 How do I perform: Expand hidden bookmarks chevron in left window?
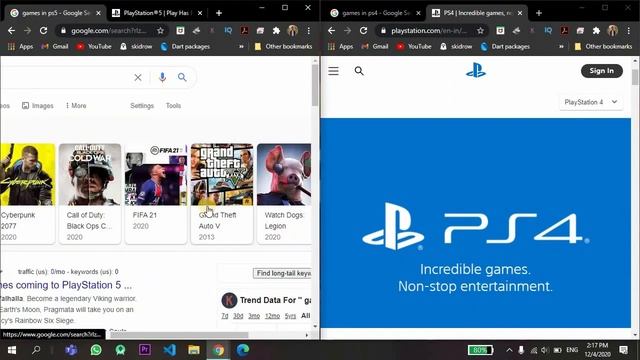(241, 47)
